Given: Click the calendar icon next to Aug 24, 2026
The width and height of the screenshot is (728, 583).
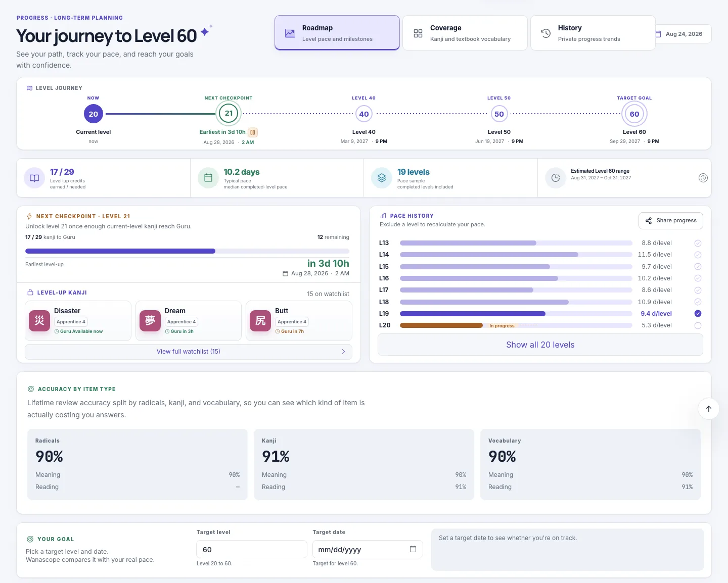Looking at the screenshot, I should click(x=658, y=34).
